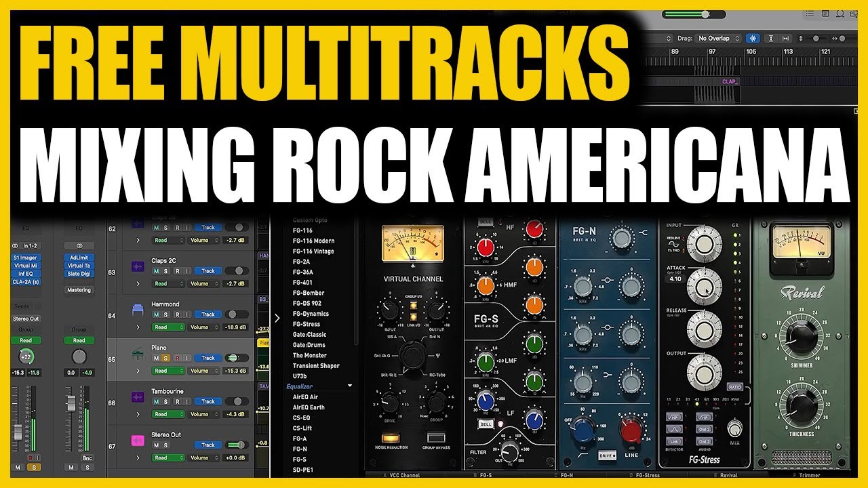
Task: Expand the Piano track disclosure arrow
Action: point(138,371)
